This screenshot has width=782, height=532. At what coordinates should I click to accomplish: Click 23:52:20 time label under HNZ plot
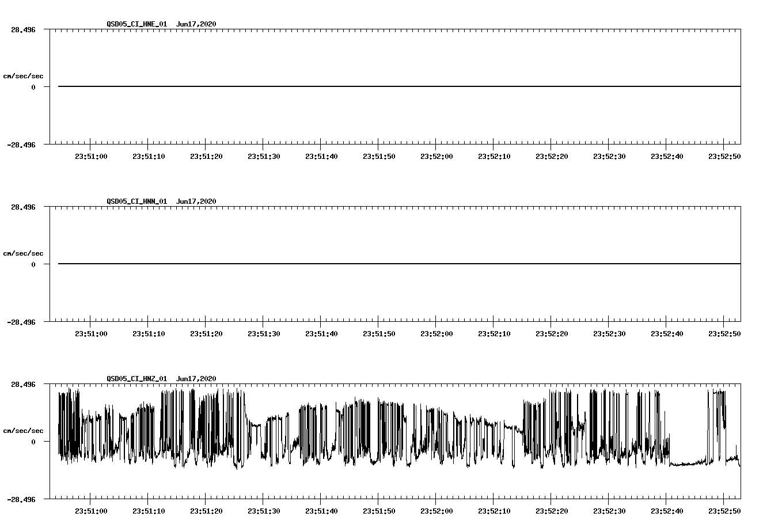[x=552, y=511]
